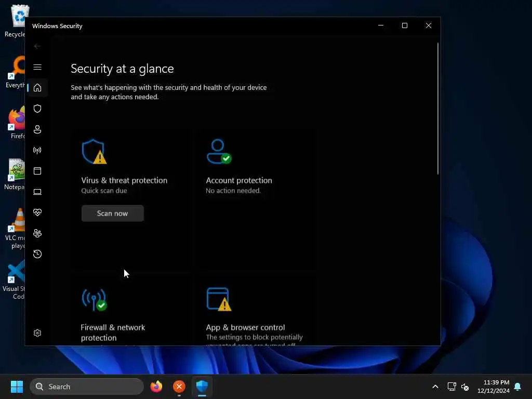Viewport: 532px width, 399px height.
Task: Open Settings gear in Windows Security sidebar
Action: (x=37, y=333)
